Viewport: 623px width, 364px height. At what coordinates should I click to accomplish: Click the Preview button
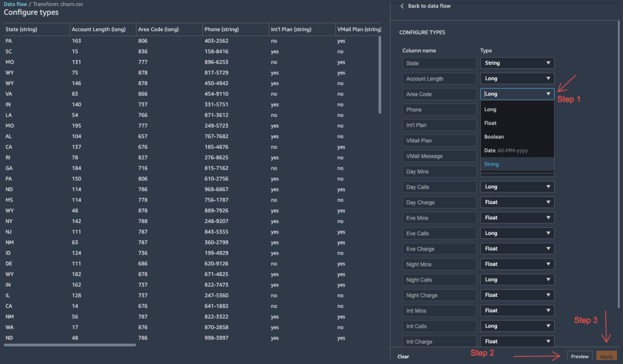tap(579, 356)
